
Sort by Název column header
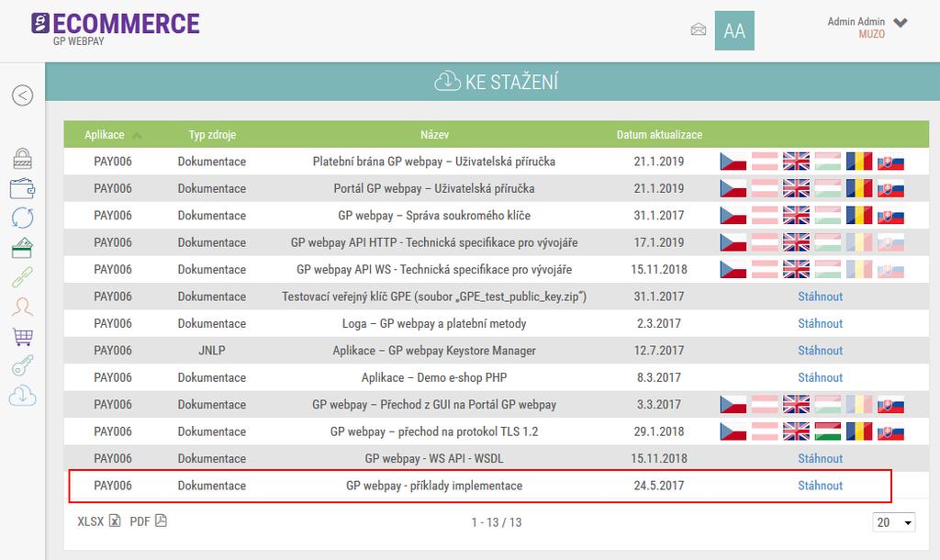click(434, 135)
